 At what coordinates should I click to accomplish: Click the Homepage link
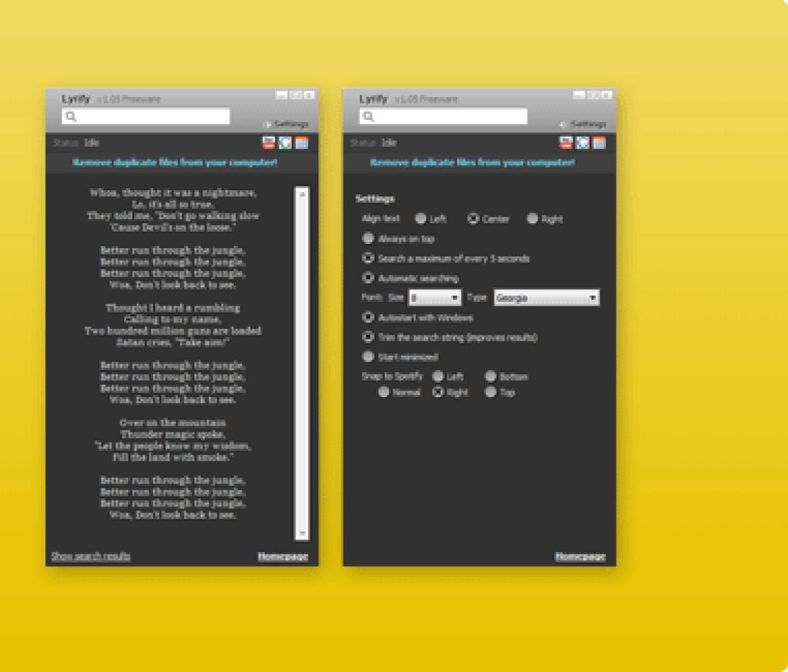coord(283,556)
